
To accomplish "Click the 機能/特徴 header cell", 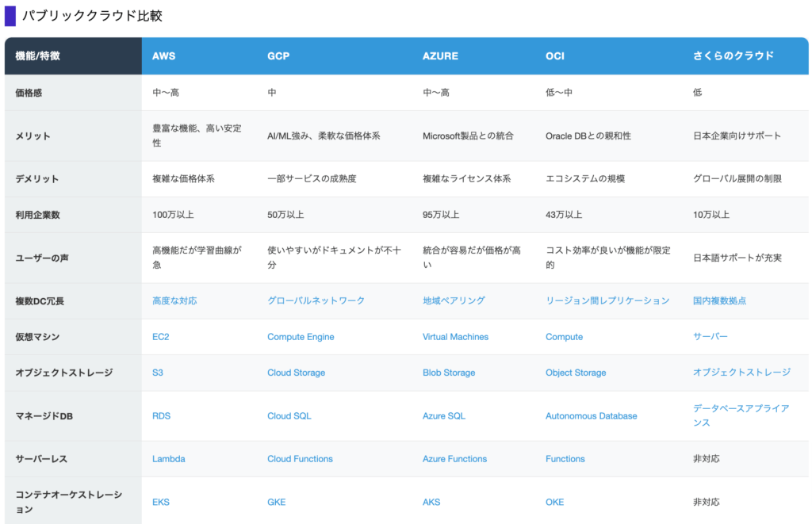I will 37,56.
